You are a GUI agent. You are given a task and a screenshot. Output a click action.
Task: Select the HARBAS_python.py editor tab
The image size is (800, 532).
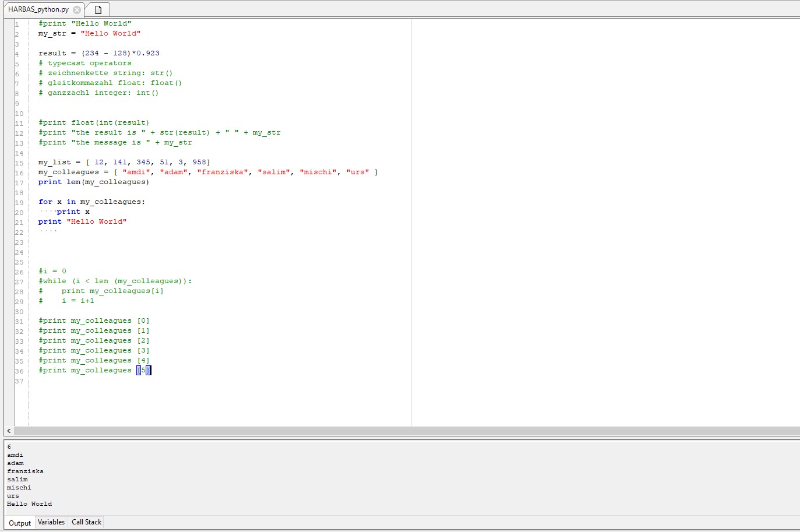[38, 9]
